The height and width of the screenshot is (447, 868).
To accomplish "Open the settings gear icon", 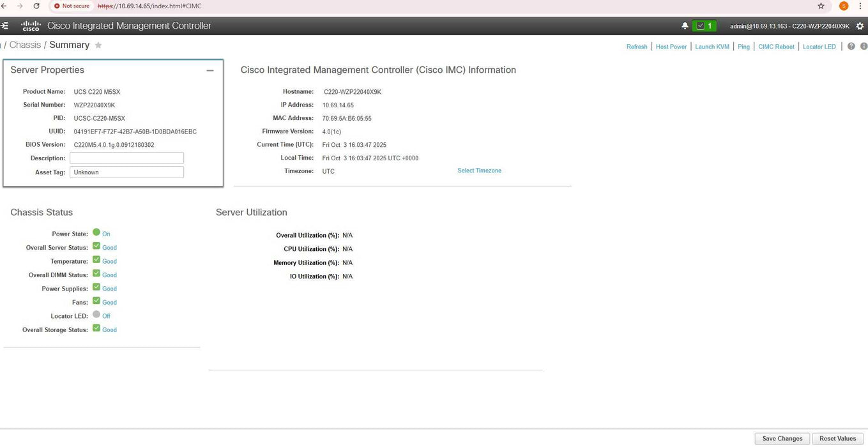I will coord(860,26).
